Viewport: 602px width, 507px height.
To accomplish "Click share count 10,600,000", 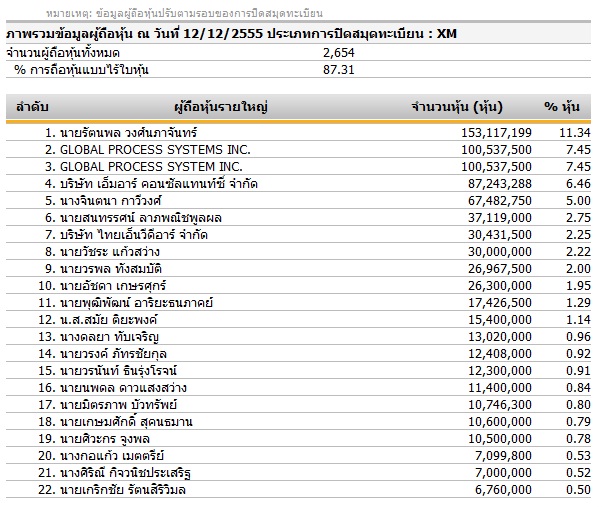I will pyautogui.click(x=499, y=422).
